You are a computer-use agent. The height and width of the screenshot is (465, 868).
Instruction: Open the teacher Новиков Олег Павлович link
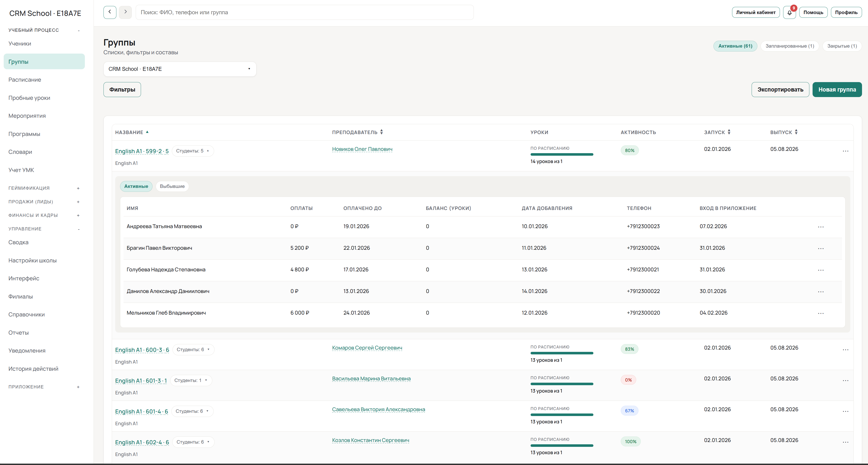point(362,149)
